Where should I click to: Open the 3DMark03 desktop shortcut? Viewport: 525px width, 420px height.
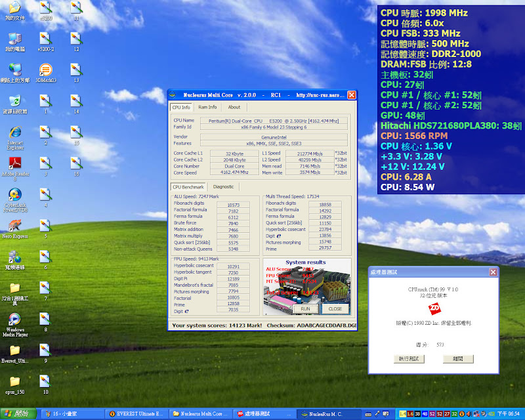click(46, 70)
